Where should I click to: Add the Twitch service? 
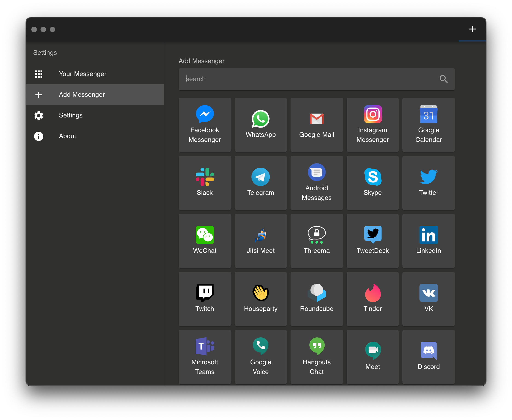(205, 299)
